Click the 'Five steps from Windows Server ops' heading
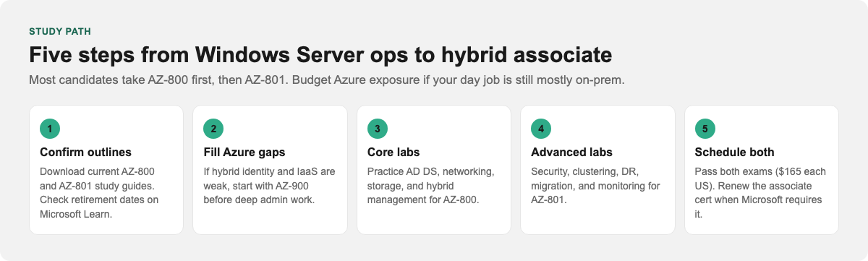This screenshot has height=261, width=868. click(x=320, y=55)
